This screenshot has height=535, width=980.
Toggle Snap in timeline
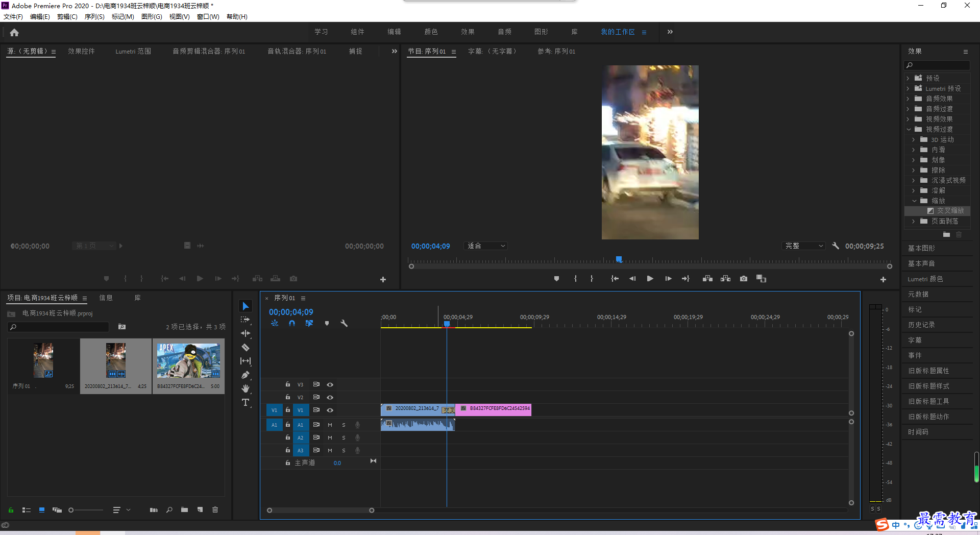[292, 323]
